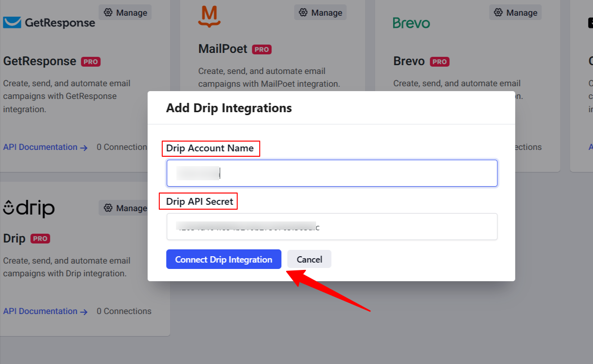
Task: Click the orange MailPoet "M" logo
Action: (208, 17)
